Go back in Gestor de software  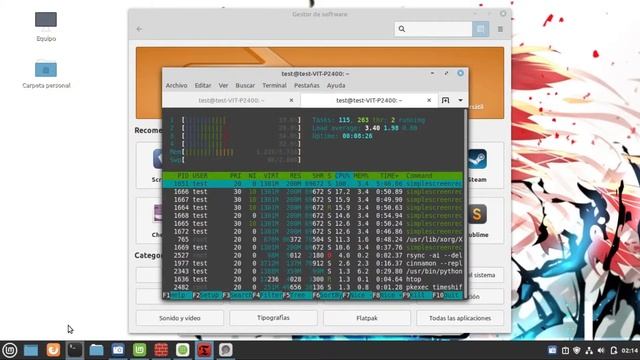(139, 29)
